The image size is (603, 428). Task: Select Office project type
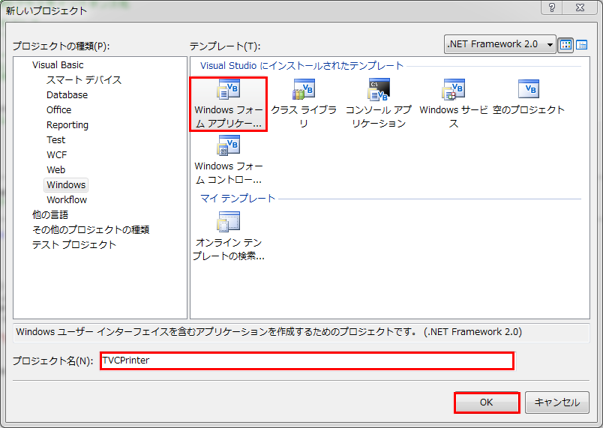tap(59, 110)
